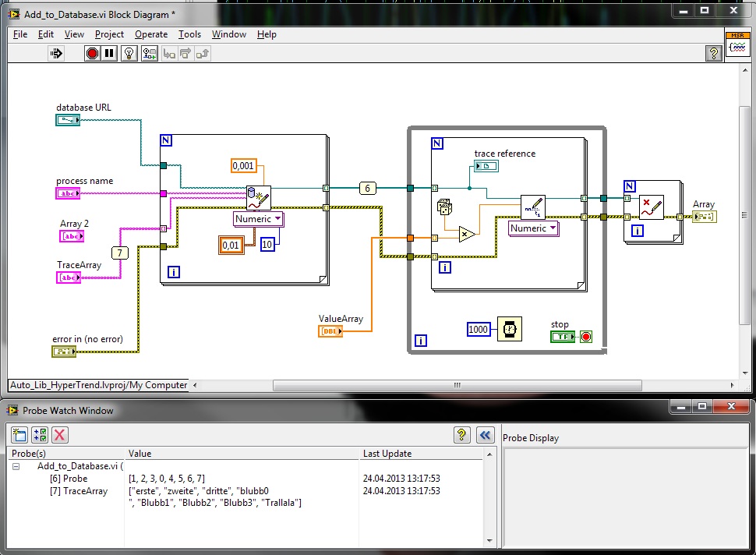Screen dimensions: 756x555
Task: Delete the selected probe with the red X
Action: coord(60,435)
